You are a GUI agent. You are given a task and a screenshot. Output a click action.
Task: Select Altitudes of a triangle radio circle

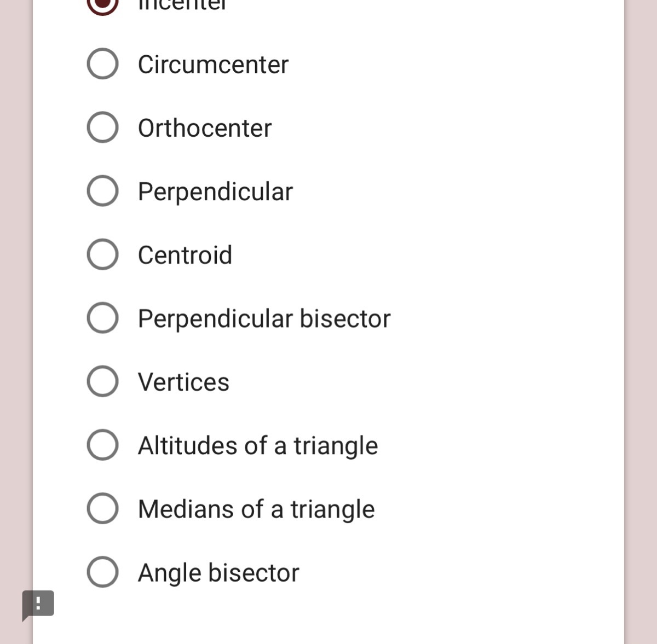pyautogui.click(x=102, y=445)
